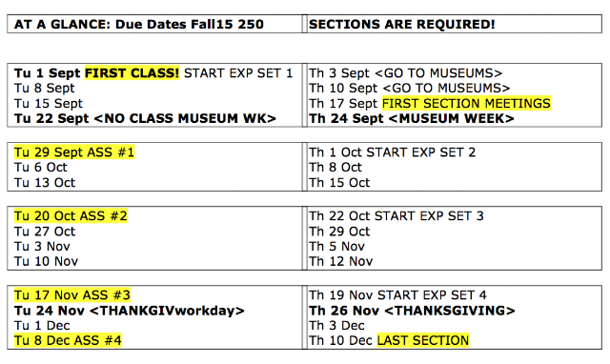Click the 'AT A GLANCE: Due Dates Fall15 250' header
The height and width of the screenshot is (364, 610).
pos(139,24)
